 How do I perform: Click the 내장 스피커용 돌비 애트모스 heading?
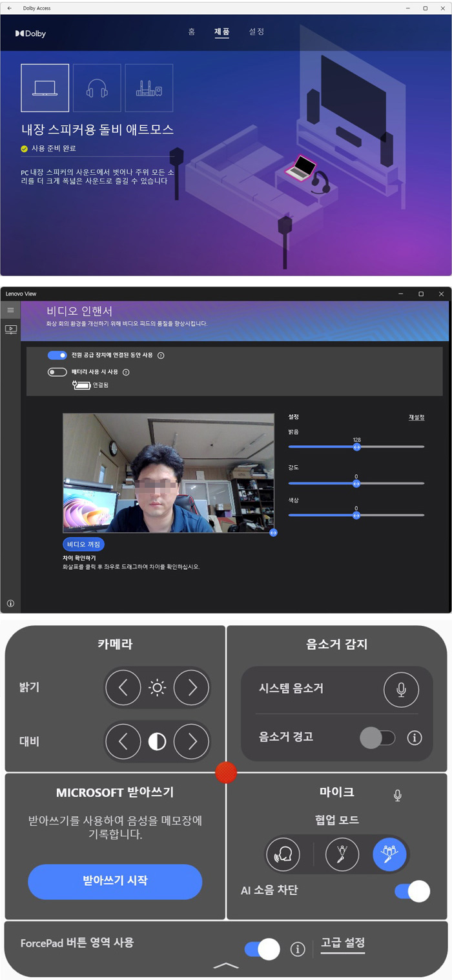97,129
